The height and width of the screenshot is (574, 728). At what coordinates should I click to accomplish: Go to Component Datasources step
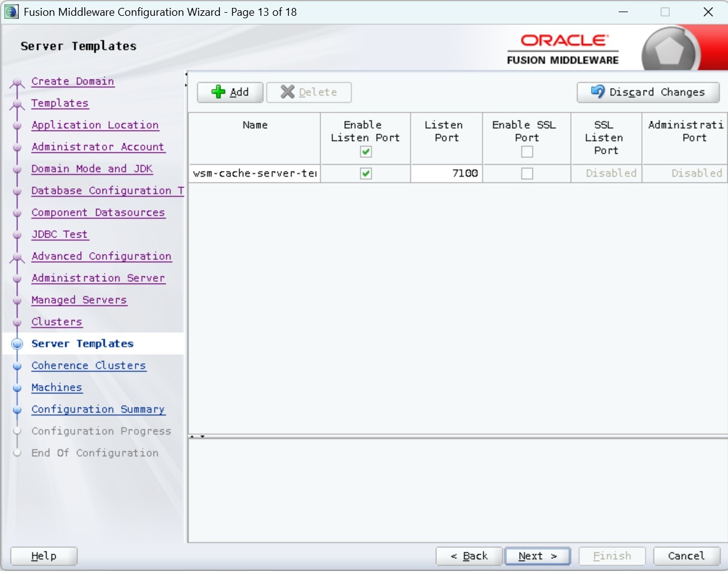tap(98, 212)
